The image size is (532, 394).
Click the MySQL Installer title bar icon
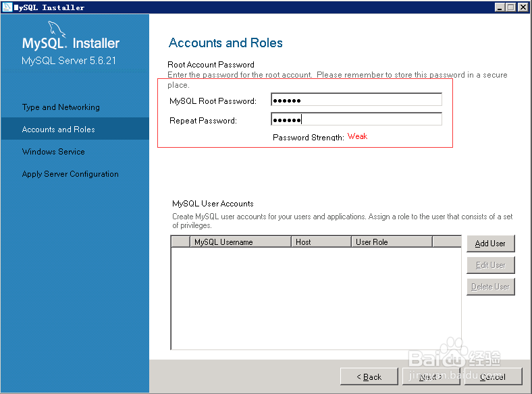coord(7,7)
